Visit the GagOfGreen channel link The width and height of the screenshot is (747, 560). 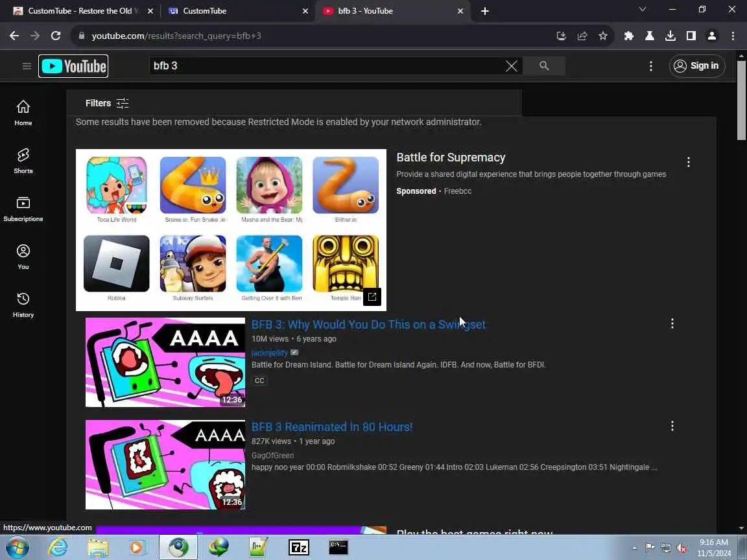click(x=272, y=455)
